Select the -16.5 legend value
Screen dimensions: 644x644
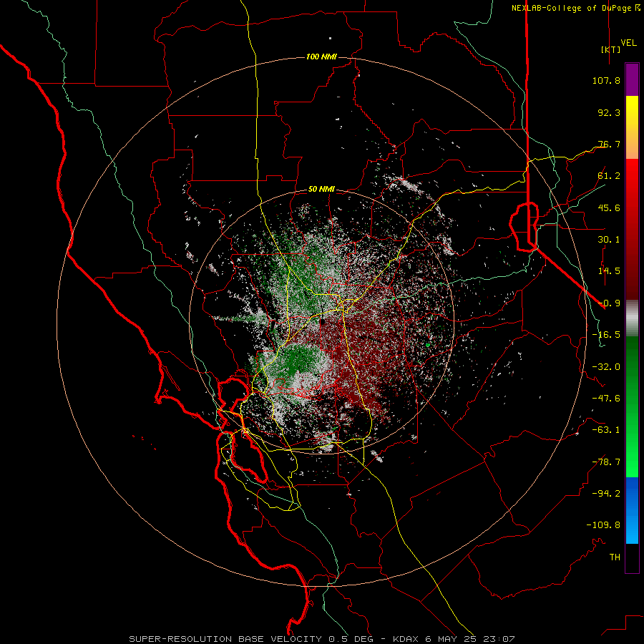(x=606, y=335)
